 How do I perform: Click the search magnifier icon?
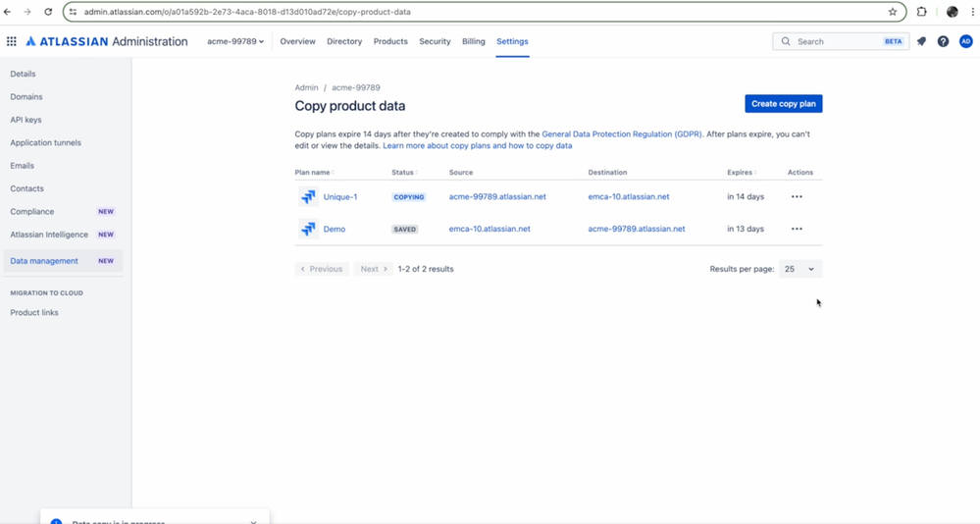(786, 41)
